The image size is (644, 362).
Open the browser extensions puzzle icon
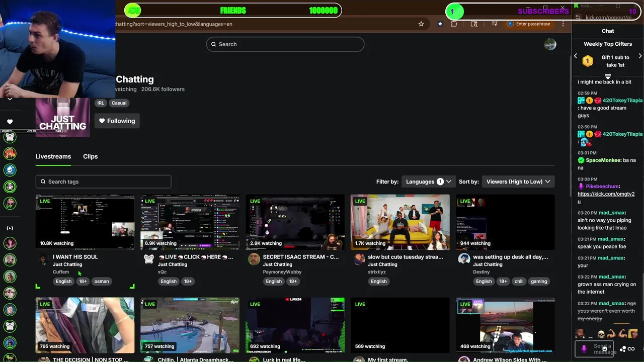point(454,24)
